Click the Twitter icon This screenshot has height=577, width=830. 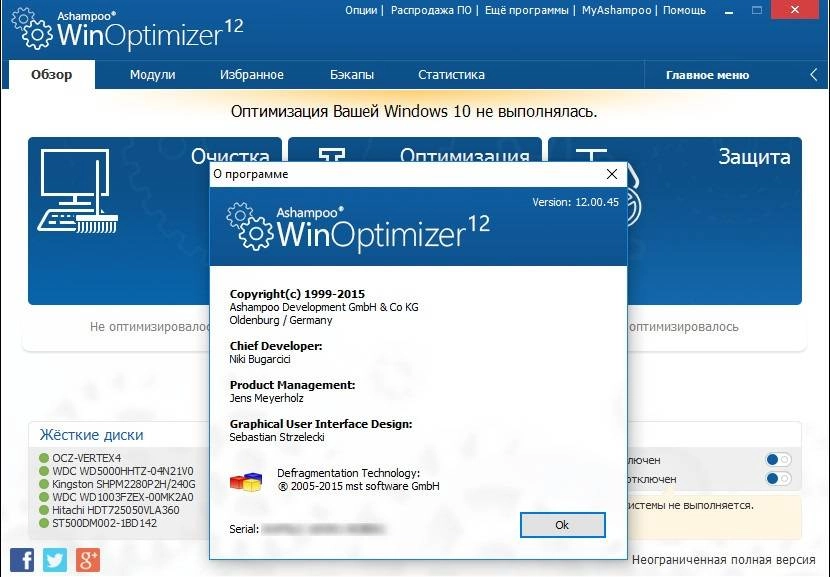(x=55, y=560)
